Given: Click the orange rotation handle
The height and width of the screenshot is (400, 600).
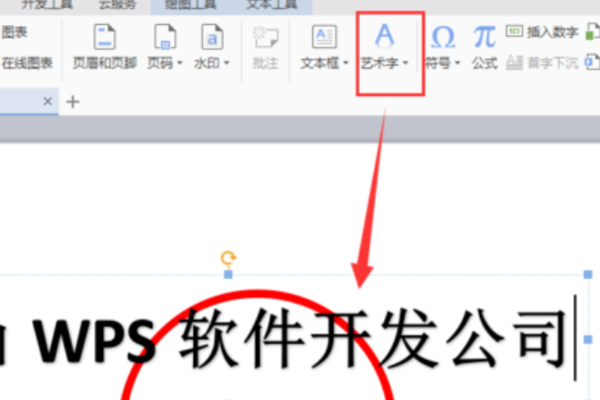Looking at the screenshot, I should click(x=228, y=258).
